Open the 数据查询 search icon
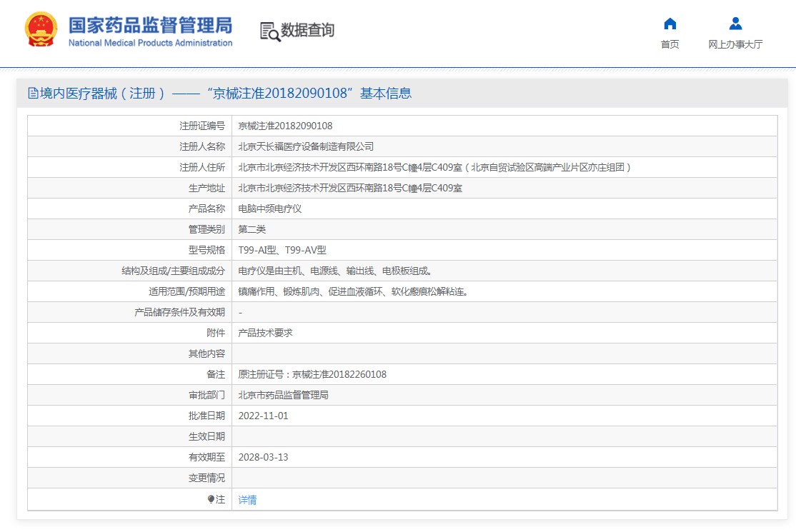 pos(270,31)
